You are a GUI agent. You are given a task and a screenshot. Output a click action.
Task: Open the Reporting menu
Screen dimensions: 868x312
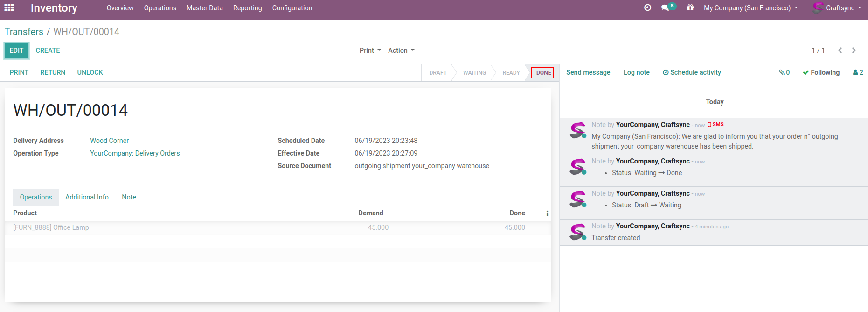pyautogui.click(x=247, y=8)
